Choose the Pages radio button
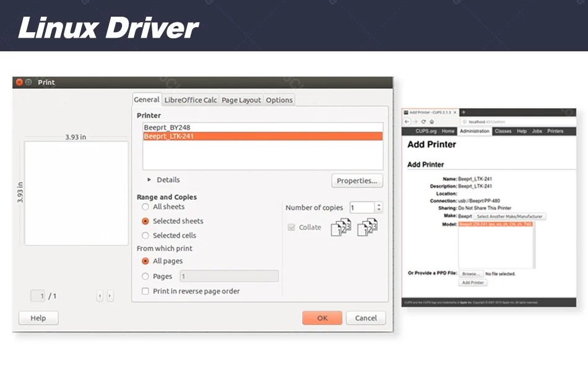The image size is (588, 376). point(145,276)
